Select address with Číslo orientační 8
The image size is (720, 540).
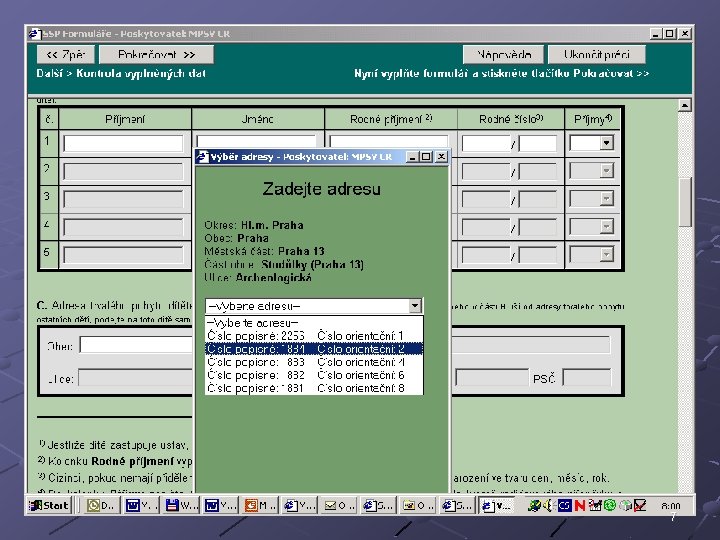pyautogui.click(x=314, y=388)
